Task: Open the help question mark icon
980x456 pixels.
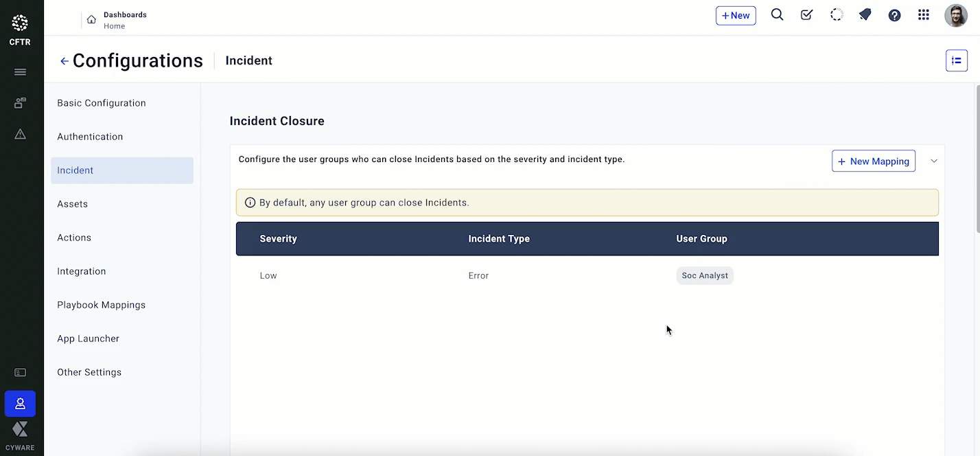Action: (x=894, y=15)
